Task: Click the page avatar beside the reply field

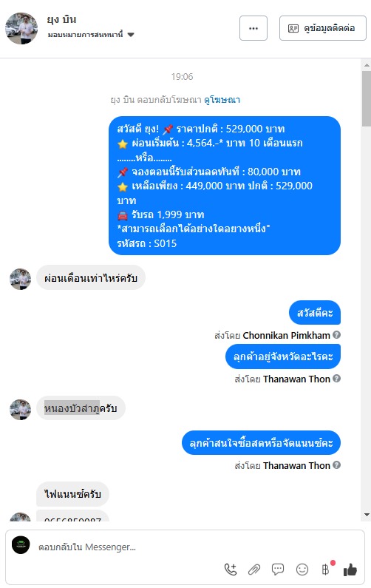Action: [21, 545]
